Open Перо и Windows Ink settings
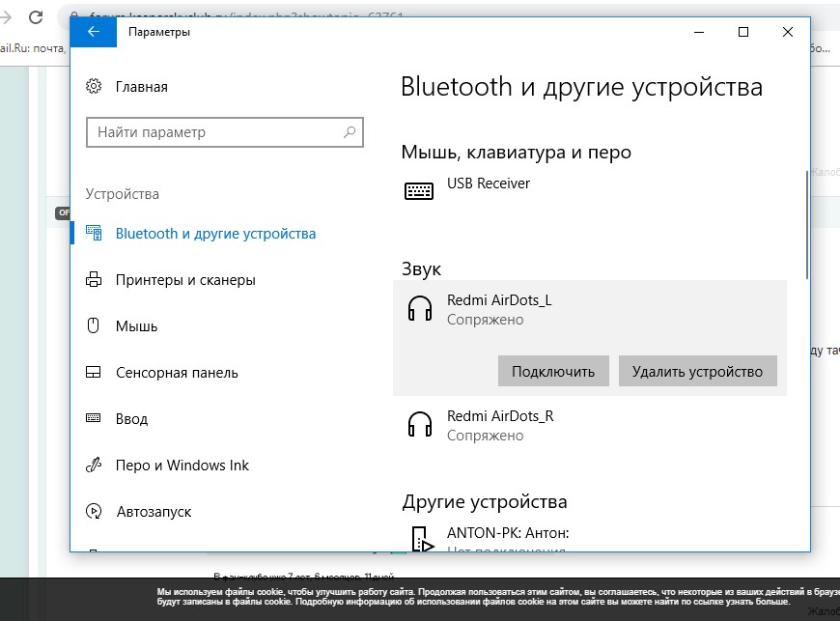This screenshot has height=621, width=840. (182, 466)
